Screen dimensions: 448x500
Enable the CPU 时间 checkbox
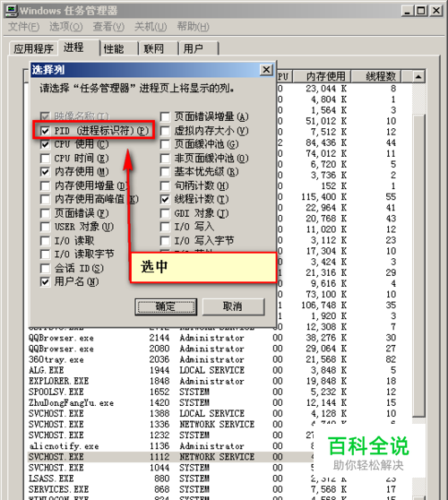click(x=45, y=159)
